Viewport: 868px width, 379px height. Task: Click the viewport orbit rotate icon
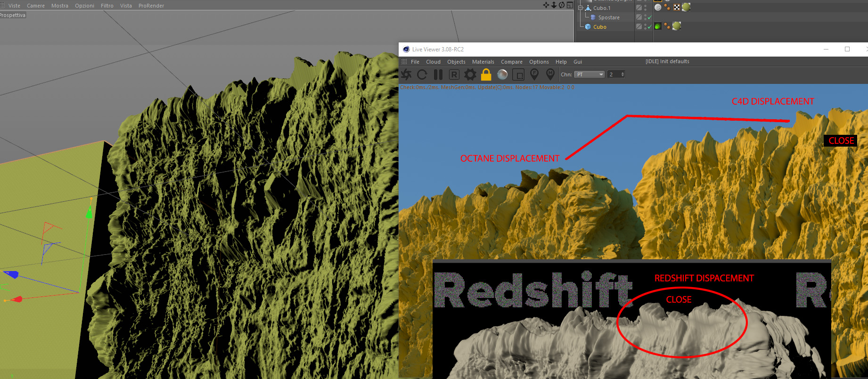[562, 5]
